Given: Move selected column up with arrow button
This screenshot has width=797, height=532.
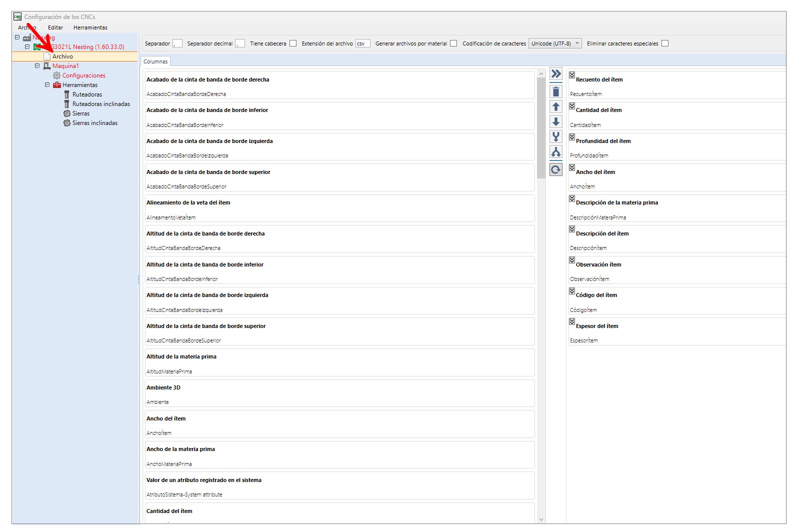Looking at the screenshot, I should [x=556, y=106].
